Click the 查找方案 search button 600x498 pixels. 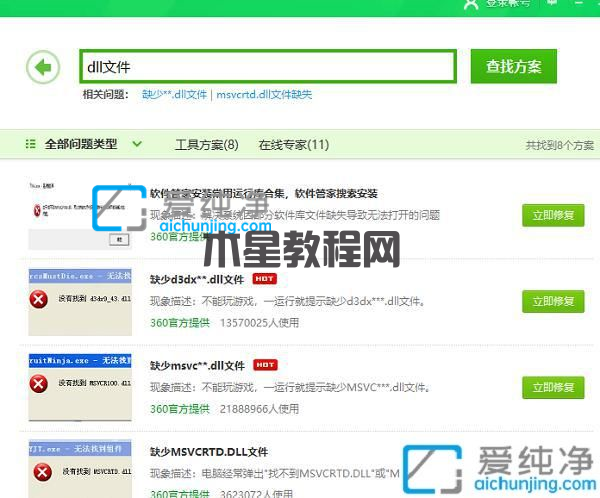(x=514, y=66)
